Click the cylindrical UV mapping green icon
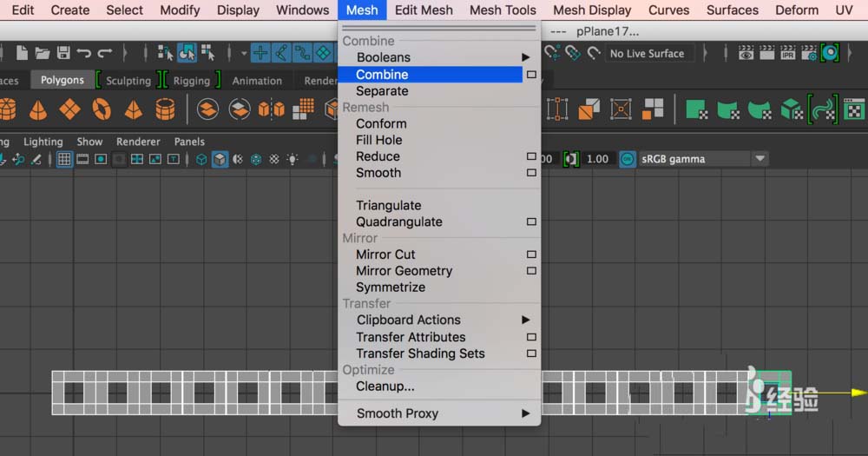 pos(728,109)
